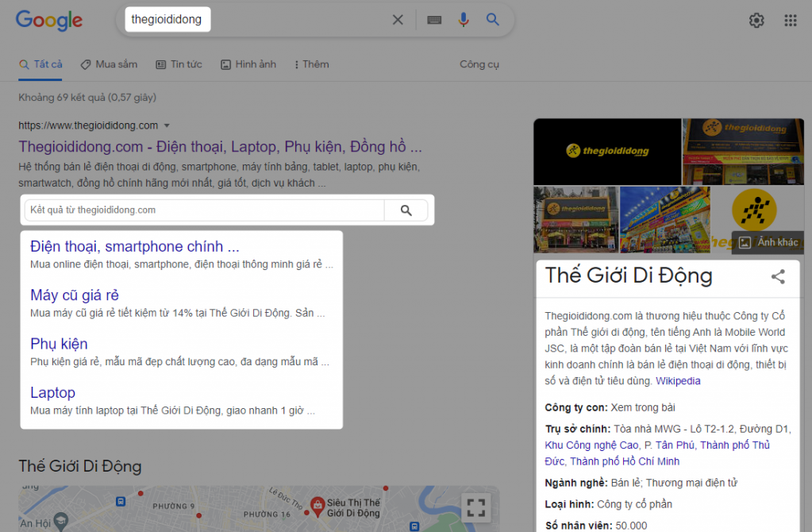
Task: Open the black thegioididong logo thumbnail
Action: [x=607, y=151]
